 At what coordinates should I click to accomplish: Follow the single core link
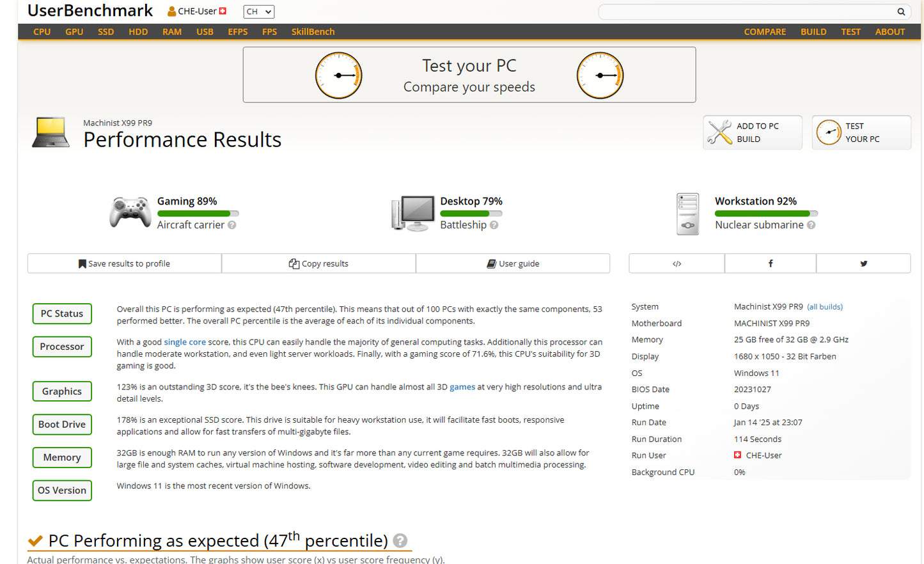(x=185, y=342)
